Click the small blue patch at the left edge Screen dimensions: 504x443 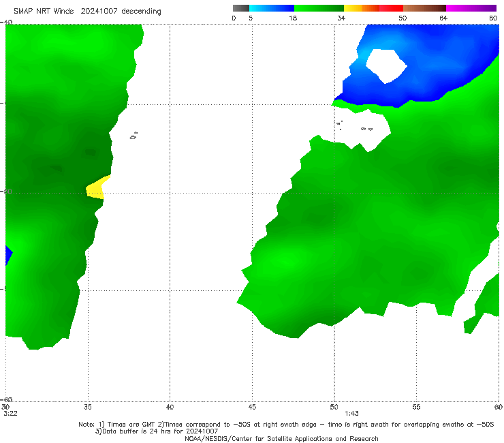click(9, 255)
